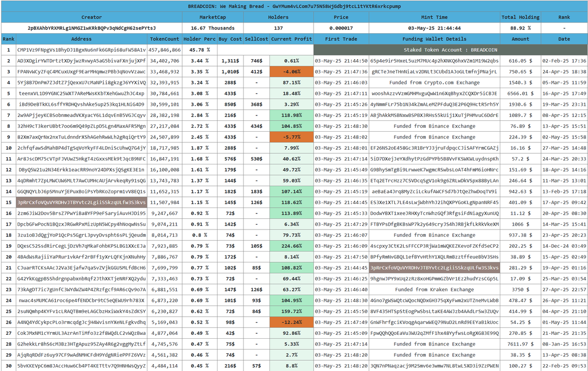Click the 92.86% profit cell
The height and width of the screenshot is (371, 588).
click(x=292, y=333)
